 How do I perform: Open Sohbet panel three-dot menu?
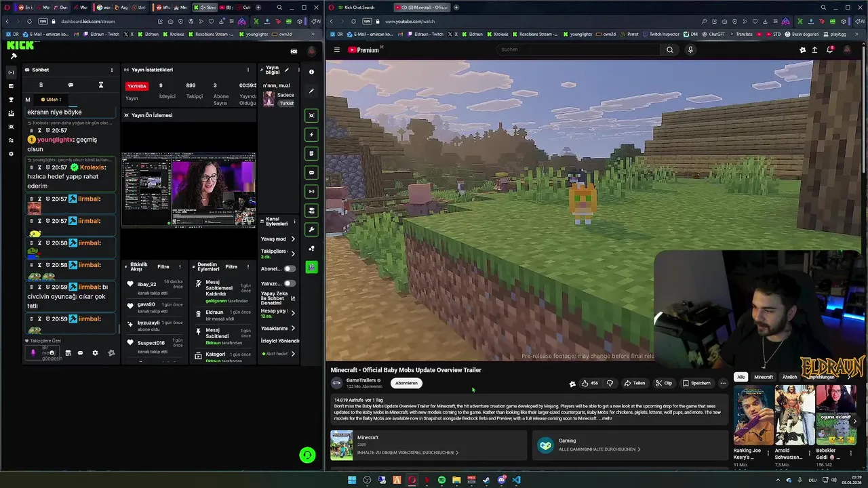pyautogui.click(x=112, y=70)
